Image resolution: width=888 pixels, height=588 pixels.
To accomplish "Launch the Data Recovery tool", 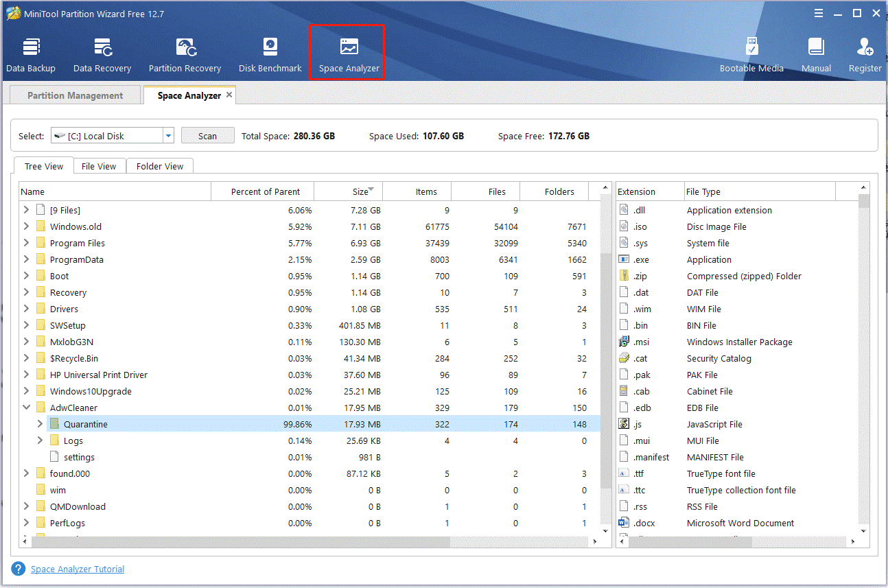I will 102,54.
